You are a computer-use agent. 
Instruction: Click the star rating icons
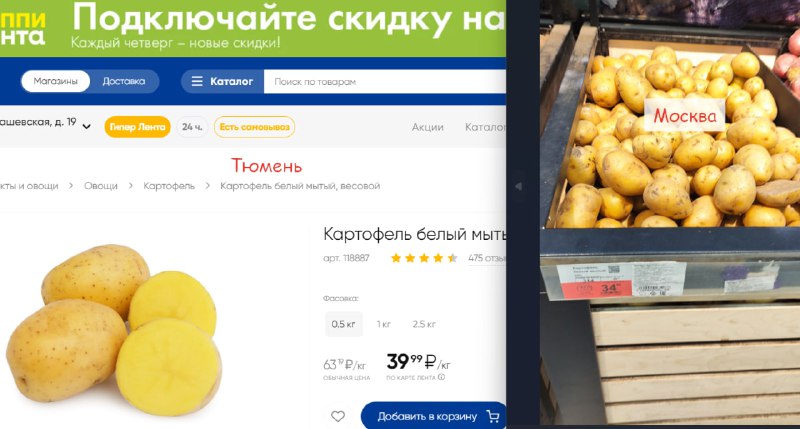coord(423,258)
